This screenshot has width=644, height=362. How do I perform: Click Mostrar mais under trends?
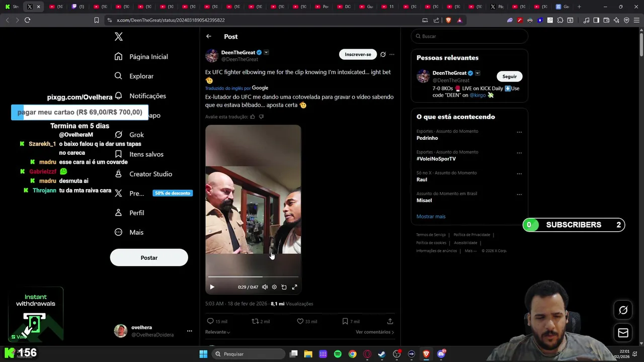(x=431, y=217)
